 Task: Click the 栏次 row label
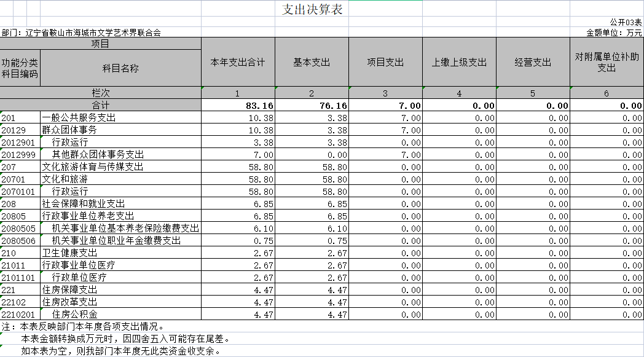tap(100, 93)
